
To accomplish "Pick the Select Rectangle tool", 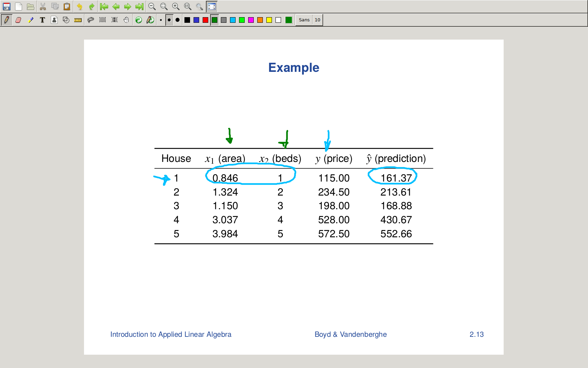I will point(103,20).
